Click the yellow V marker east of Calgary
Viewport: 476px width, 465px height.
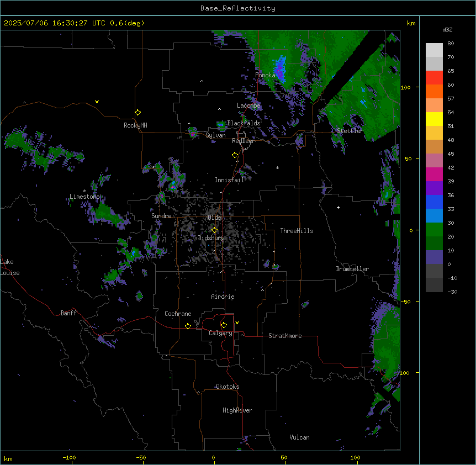[x=237, y=323]
